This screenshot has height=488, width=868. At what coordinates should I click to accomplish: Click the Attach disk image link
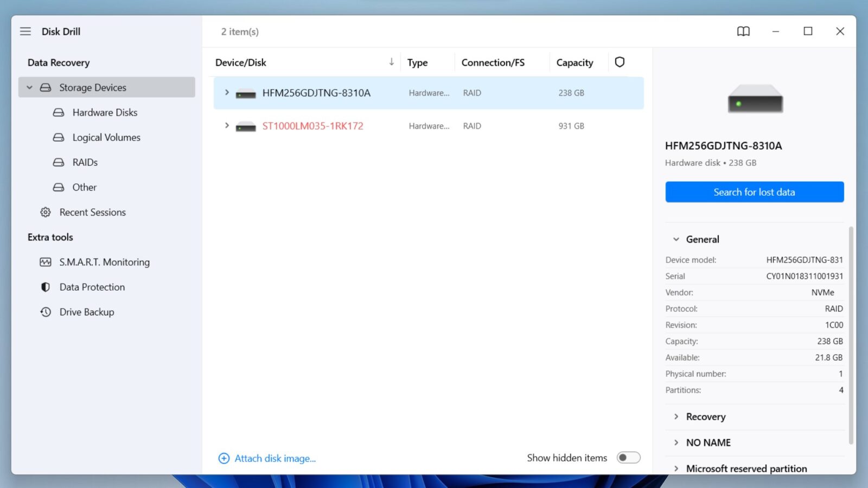pos(275,458)
